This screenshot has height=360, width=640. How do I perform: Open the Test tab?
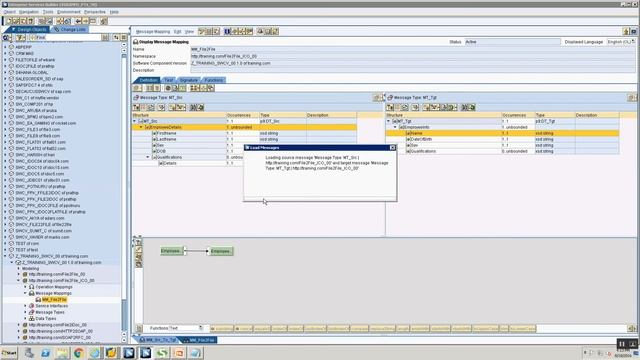169,80
